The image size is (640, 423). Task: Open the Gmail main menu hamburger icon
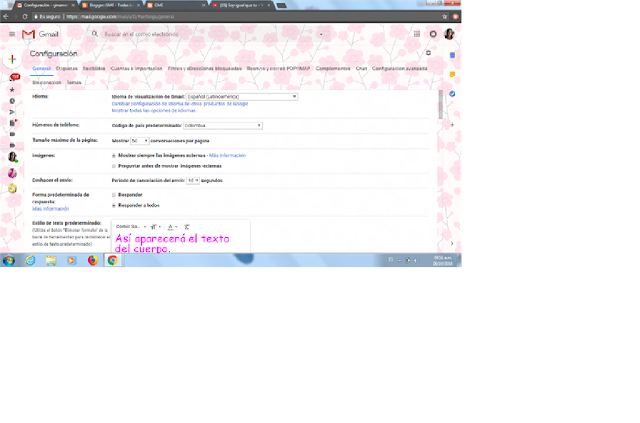point(12,34)
